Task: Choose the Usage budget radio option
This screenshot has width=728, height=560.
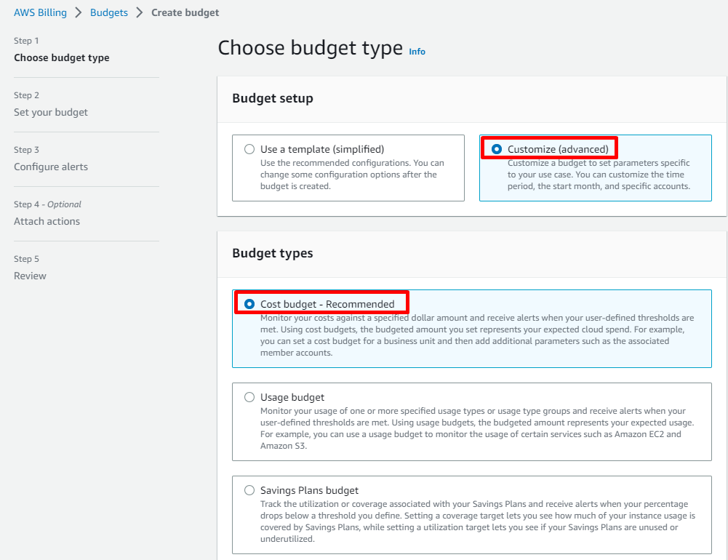Action: [249, 397]
